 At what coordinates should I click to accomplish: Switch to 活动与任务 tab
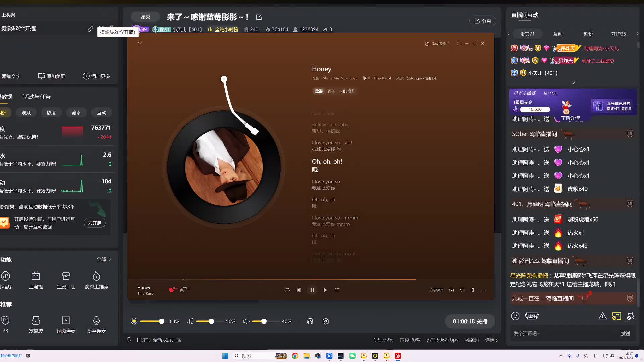(x=37, y=97)
